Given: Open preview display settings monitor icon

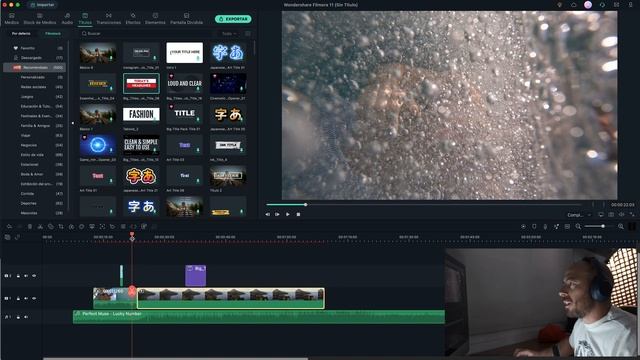Looking at the screenshot, I should (601, 215).
